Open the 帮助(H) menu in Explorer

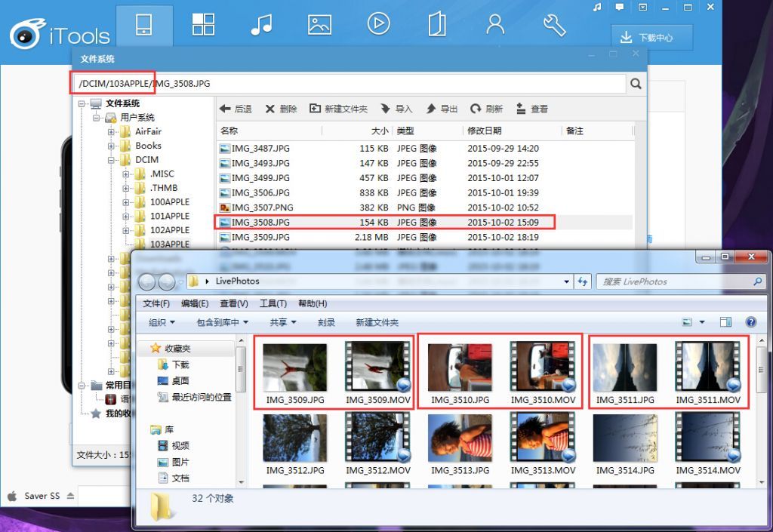(313, 303)
